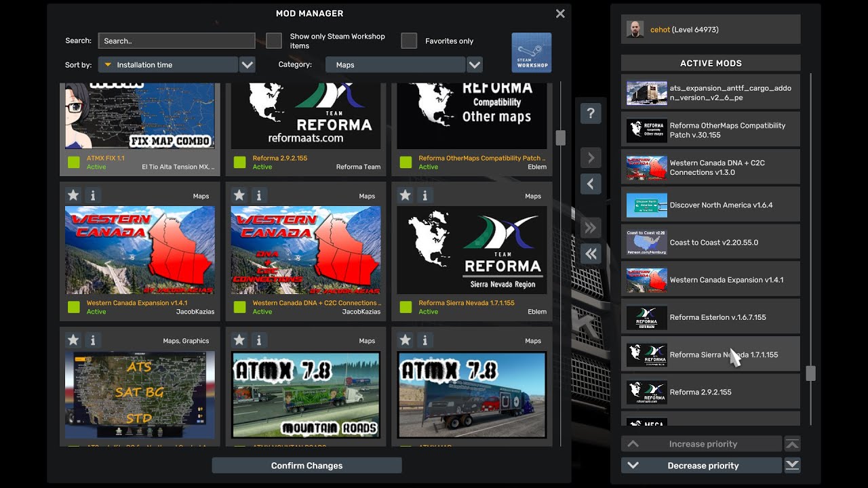Open info for the ATS SAT BG mod
The width and height of the screenshot is (868, 488).
93,340
